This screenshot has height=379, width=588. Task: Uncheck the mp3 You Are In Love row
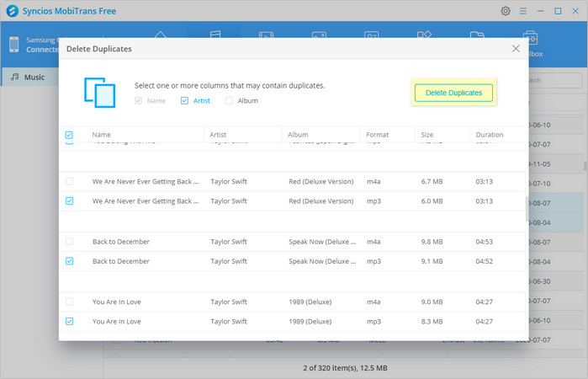tap(69, 321)
